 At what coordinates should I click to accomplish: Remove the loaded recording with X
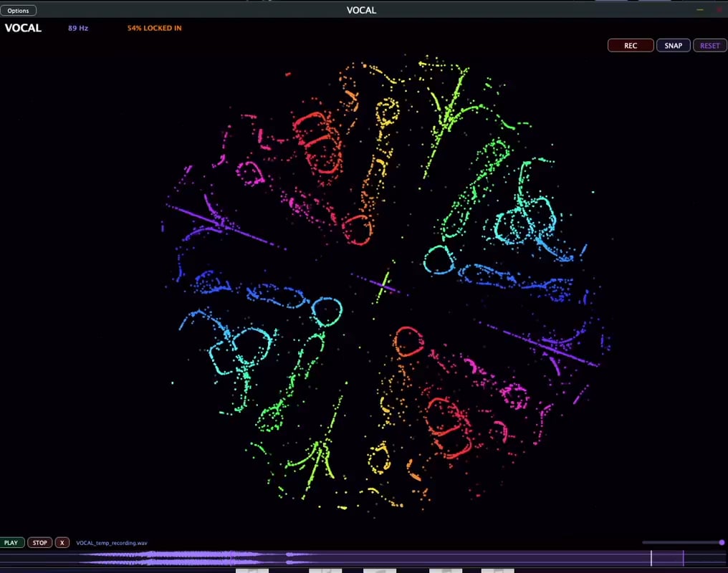[62, 542]
